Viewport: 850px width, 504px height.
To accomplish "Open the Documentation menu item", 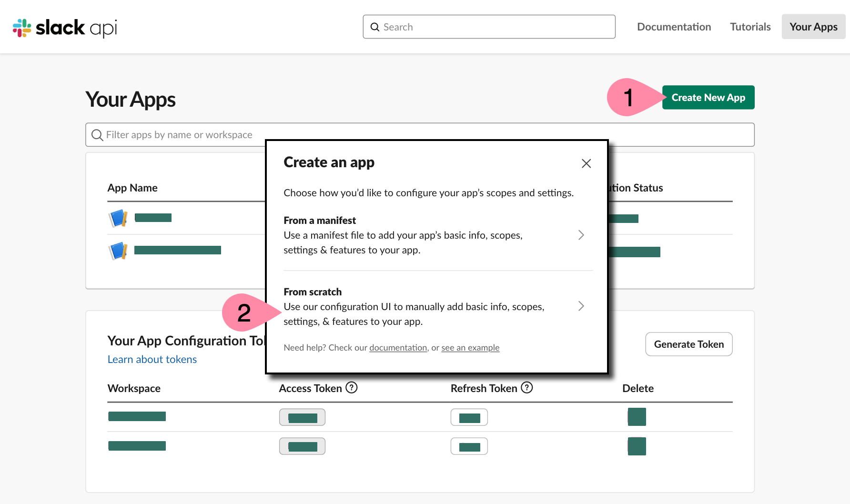I will [674, 27].
